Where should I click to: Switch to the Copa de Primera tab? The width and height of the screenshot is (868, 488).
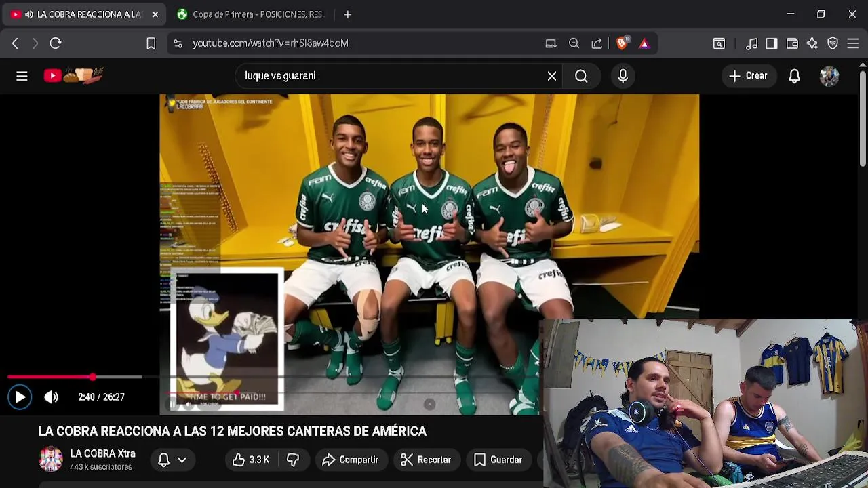pyautogui.click(x=251, y=14)
